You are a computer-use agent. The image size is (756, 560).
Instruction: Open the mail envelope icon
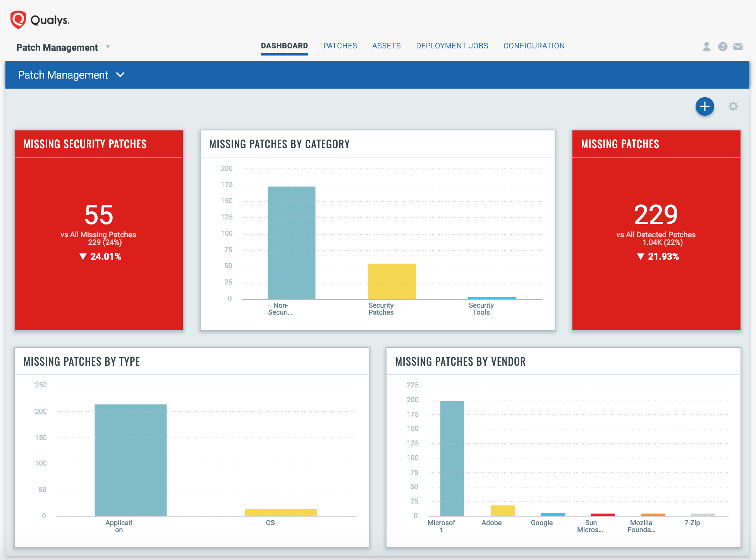click(x=738, y=47)
